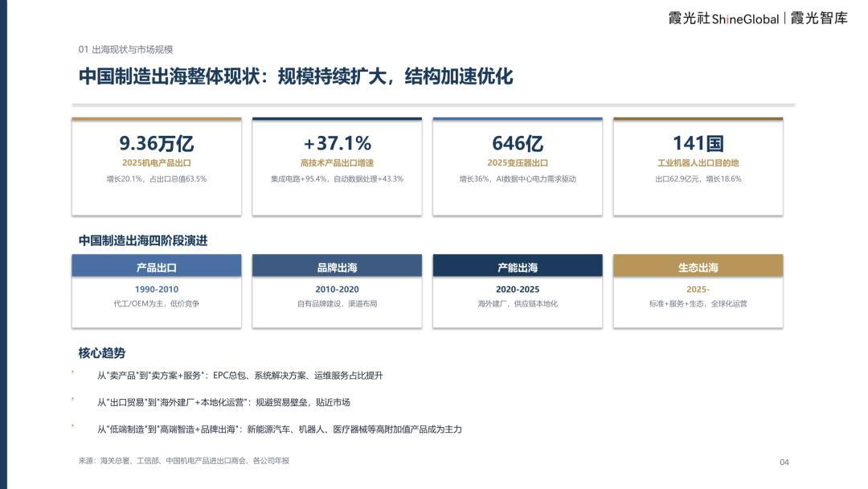
Task: Click the 2020-2025 period label
Action: click(518, 289)
